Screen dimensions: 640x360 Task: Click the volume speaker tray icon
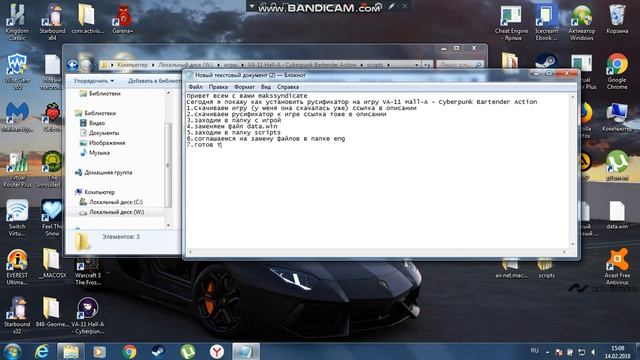pyautogui.click(x=593, y=352)
